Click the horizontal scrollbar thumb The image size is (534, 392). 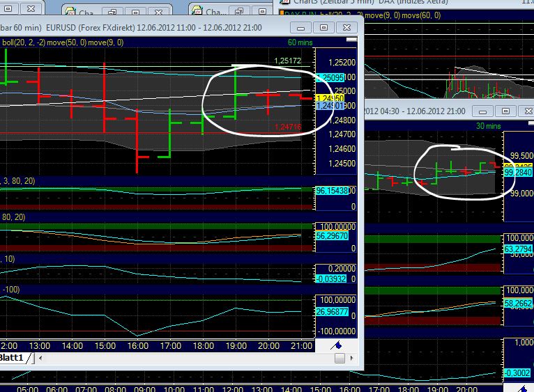[340, 358]
